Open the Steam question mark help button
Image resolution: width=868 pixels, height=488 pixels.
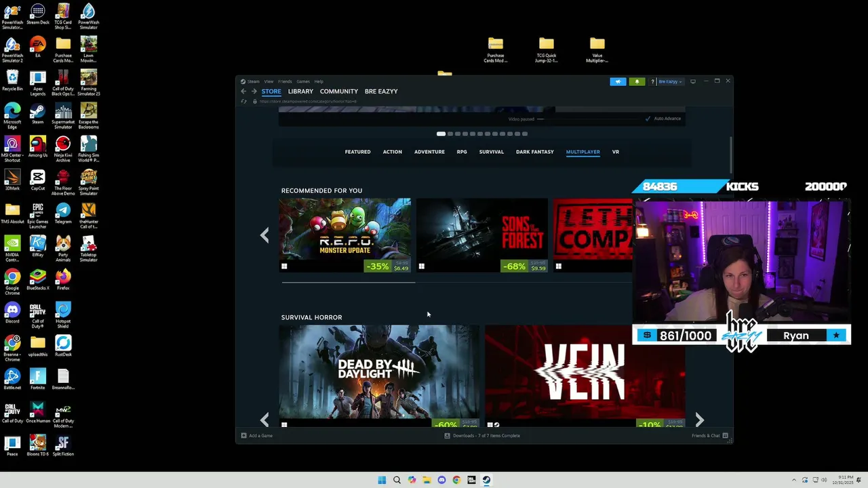[x=652, y=81]
